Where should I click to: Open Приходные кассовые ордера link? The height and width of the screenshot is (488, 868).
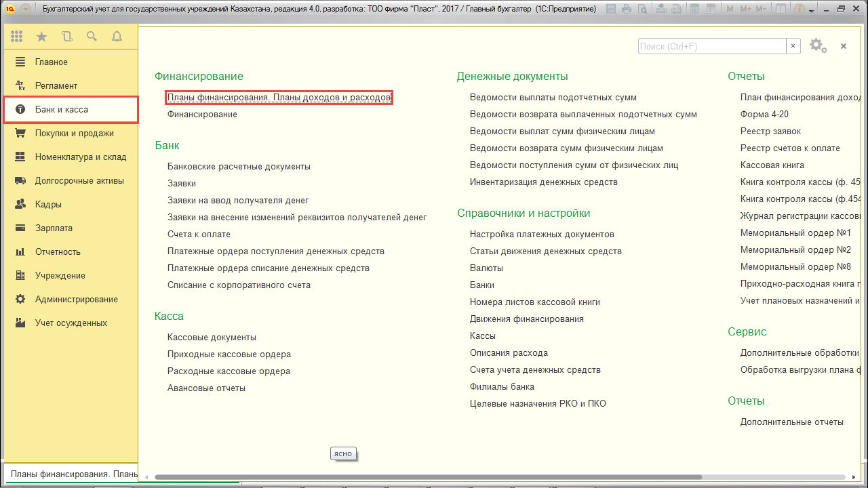click(x=229, y=354)
